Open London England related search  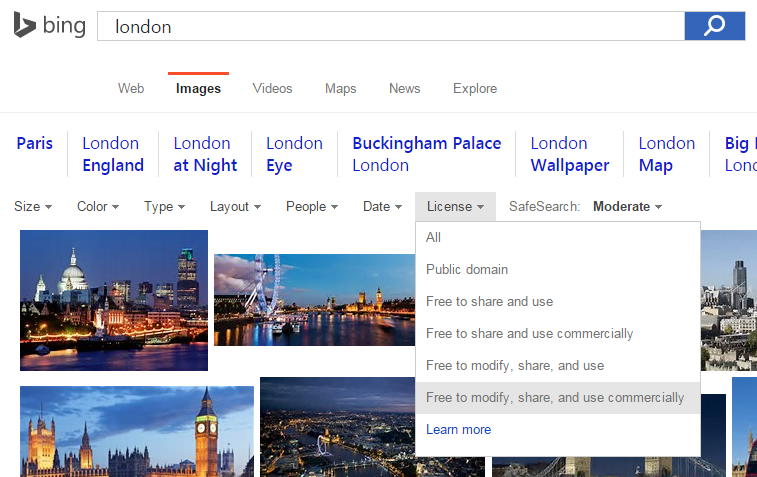113,154
